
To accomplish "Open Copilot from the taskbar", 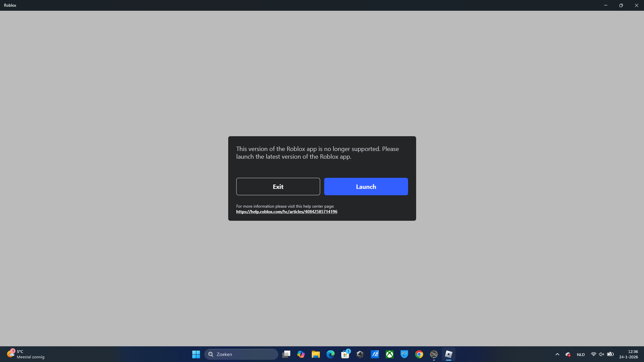I will [301, 354].
